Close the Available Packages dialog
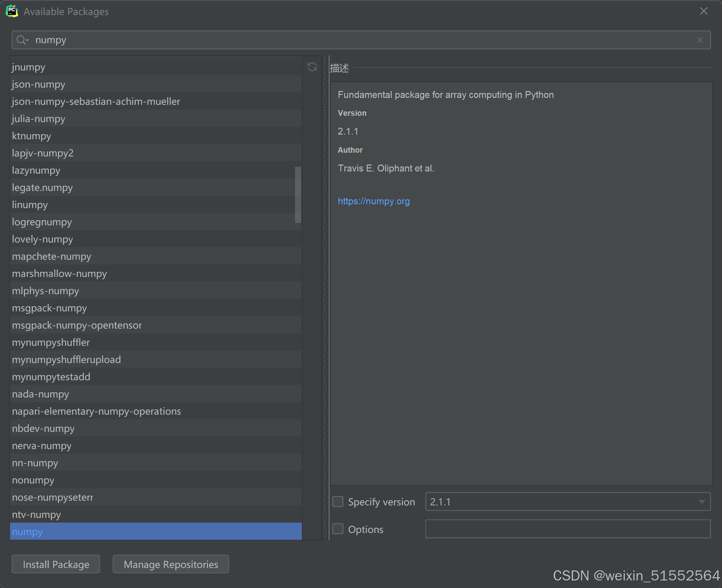This screenshot has width=722, height=588. [703, 11]
